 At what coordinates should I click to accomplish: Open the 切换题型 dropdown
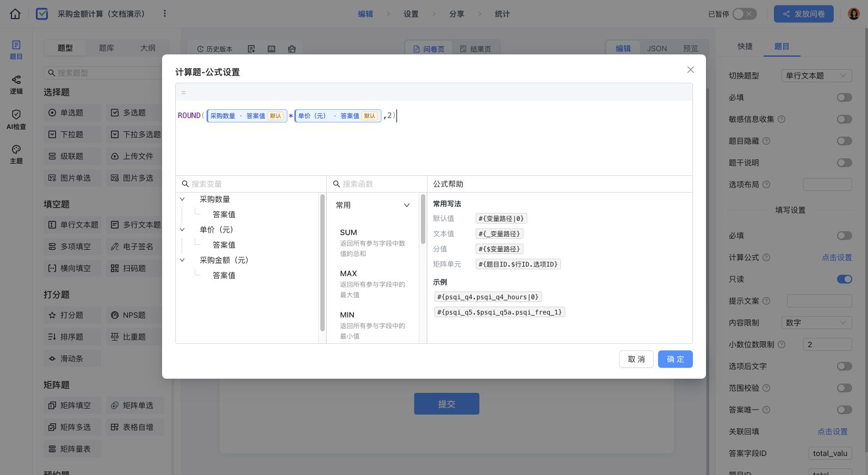coord(816,76)
